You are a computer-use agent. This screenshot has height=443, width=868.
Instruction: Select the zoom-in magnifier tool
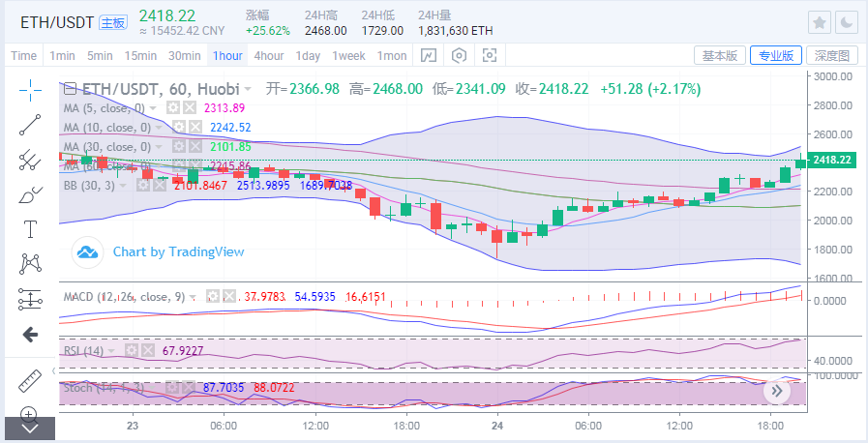[30, 413]
